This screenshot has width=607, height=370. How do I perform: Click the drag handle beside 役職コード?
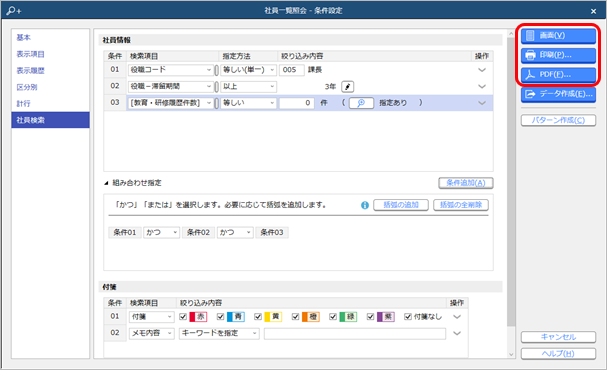coord(216,70)
